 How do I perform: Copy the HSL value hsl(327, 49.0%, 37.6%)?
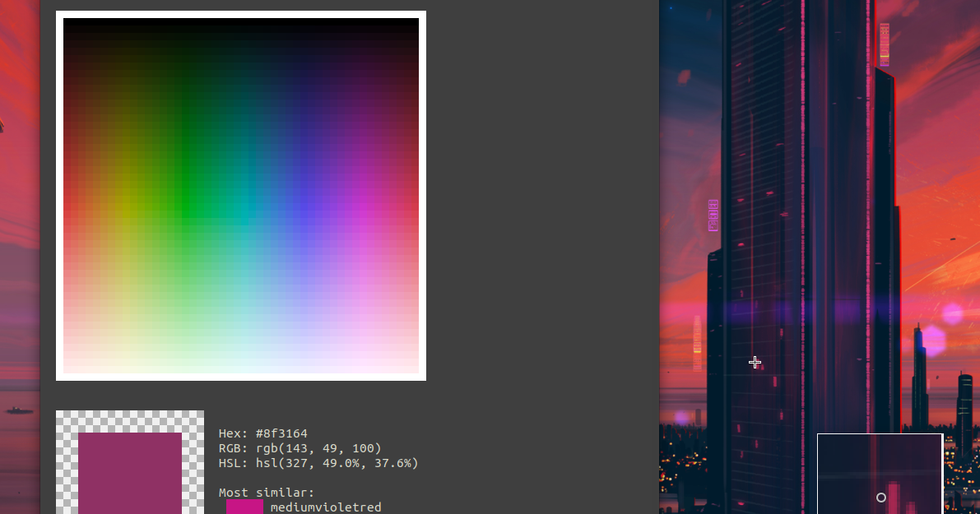(x=317, y=463)
